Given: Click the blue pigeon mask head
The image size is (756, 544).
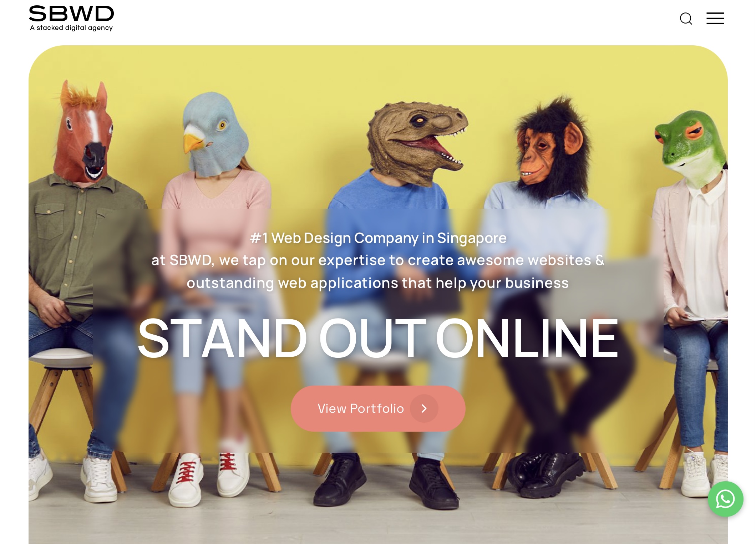Looking at the screenshot, I should (x=214, y=134).
